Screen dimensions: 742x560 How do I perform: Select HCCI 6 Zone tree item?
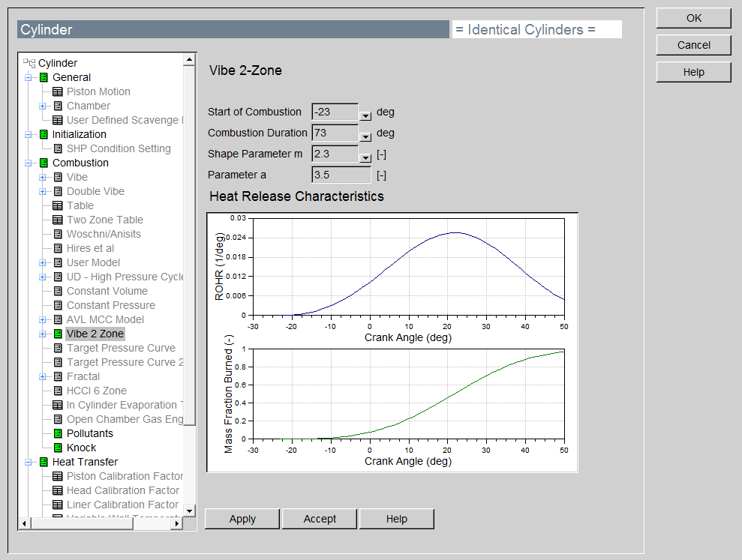click(97, 391)
